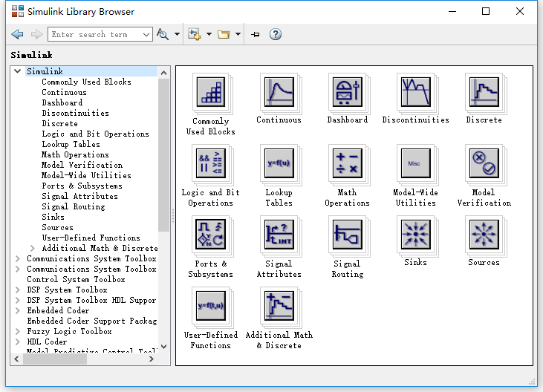Image resolution: width=543 pixels, height=392 pixels.
Task: Open the Model Verification library icon
Action: [484, 163]
